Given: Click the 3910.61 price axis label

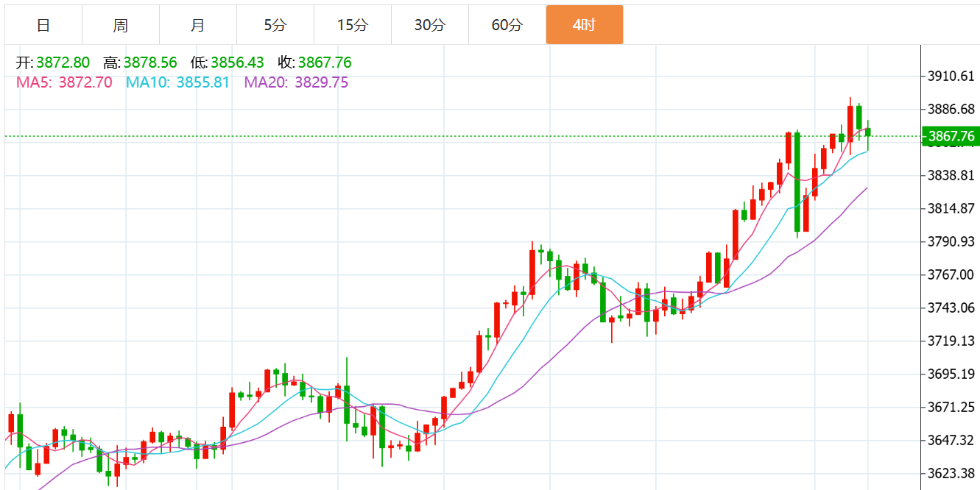Looking at the screenshot, I should [951, 76].
